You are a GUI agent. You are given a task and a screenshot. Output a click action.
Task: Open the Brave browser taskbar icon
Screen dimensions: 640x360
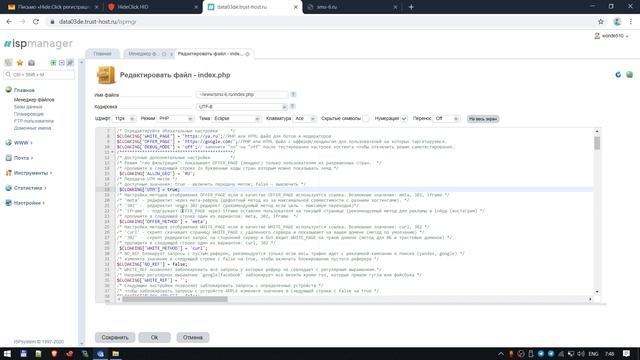(x=54, y=353)
